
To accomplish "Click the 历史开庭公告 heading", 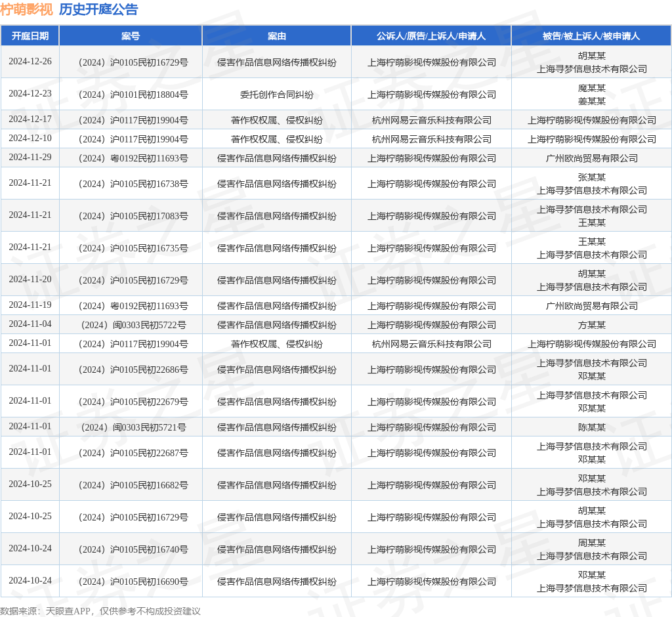I will pyautogui.click(x=98, y=9).
